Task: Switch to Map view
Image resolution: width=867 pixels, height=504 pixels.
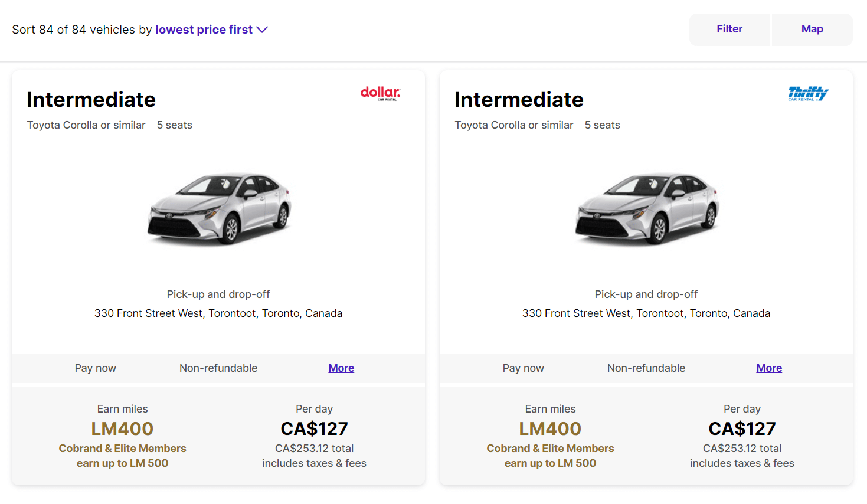Action: click(812, 30)
